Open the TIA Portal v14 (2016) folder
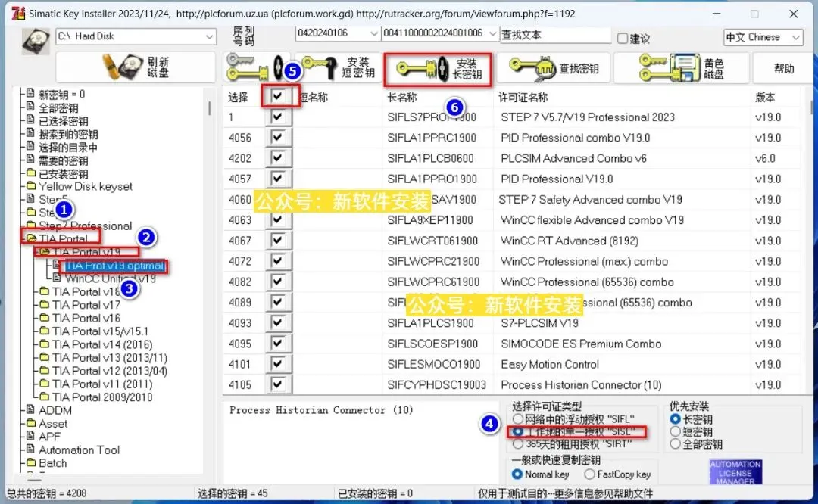Viewport: 818px width, 504px height. click(x=102, y=344)
